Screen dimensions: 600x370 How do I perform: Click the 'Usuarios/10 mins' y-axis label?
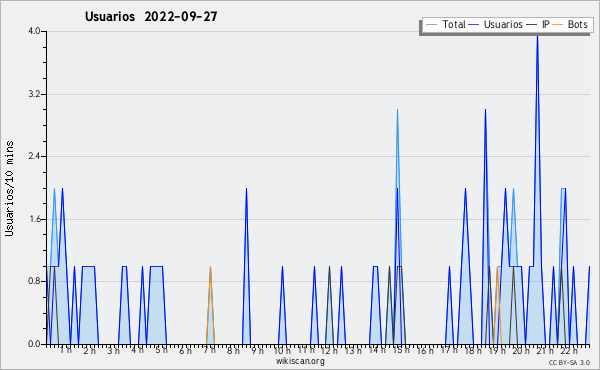[x=9, y=188]
